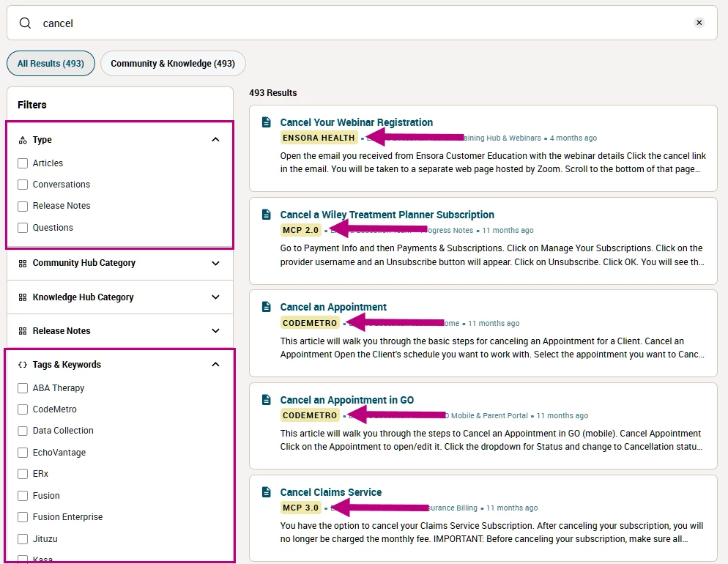
Task: Clear the search field with X
Action: [x=699, y=22]
